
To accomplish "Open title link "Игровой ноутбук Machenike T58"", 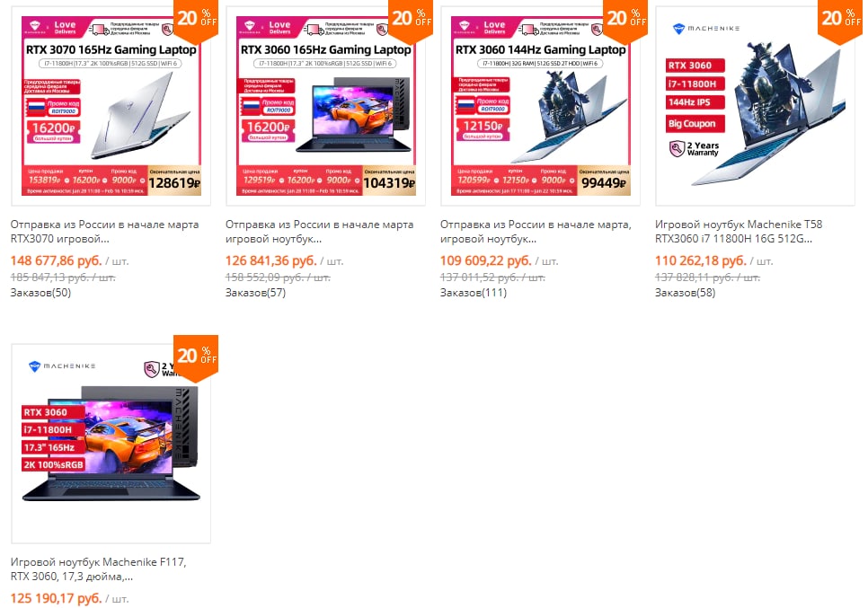I will [x=739, y=231].
